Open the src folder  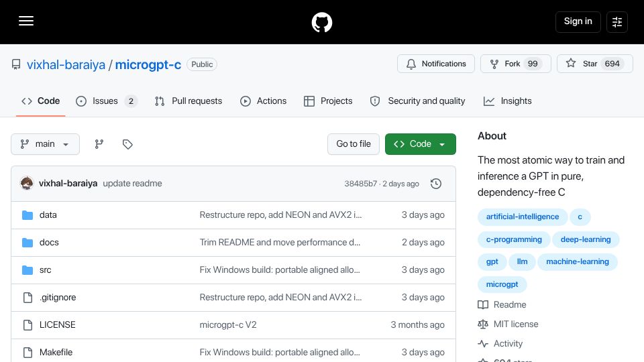[x=45, y=270]
